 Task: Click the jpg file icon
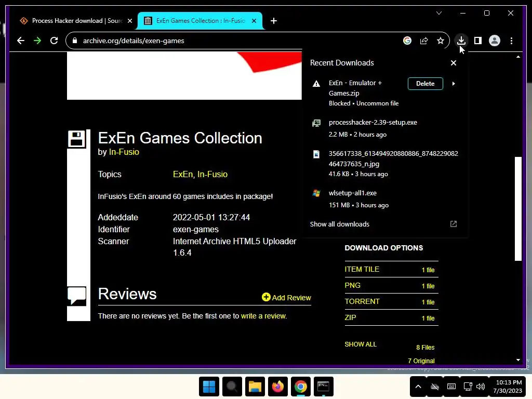pos(316,154)
